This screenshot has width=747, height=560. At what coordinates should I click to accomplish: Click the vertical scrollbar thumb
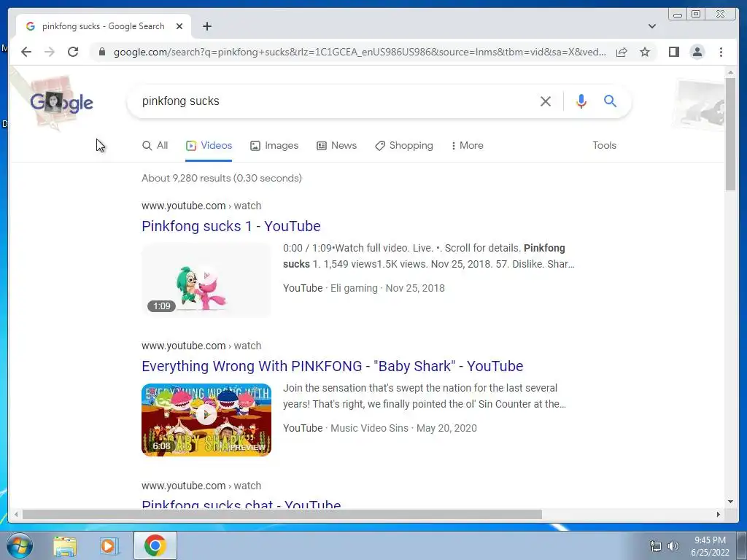point(730,134)
